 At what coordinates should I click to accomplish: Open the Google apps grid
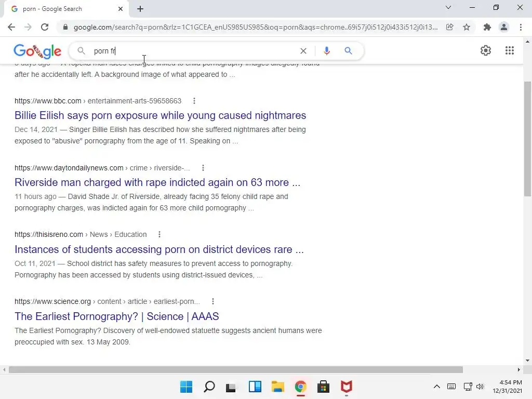(509, 50)
